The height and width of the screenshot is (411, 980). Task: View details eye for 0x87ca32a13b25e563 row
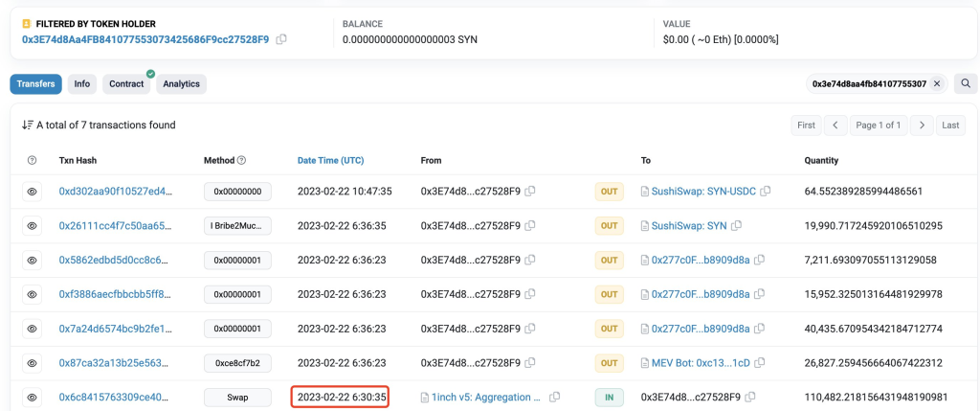click(32, 363)
